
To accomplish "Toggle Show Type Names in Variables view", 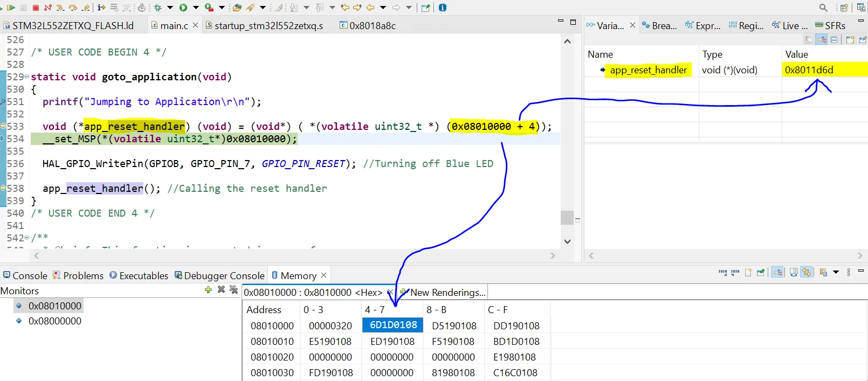I will pyautogui.click(x=808, y=40).
